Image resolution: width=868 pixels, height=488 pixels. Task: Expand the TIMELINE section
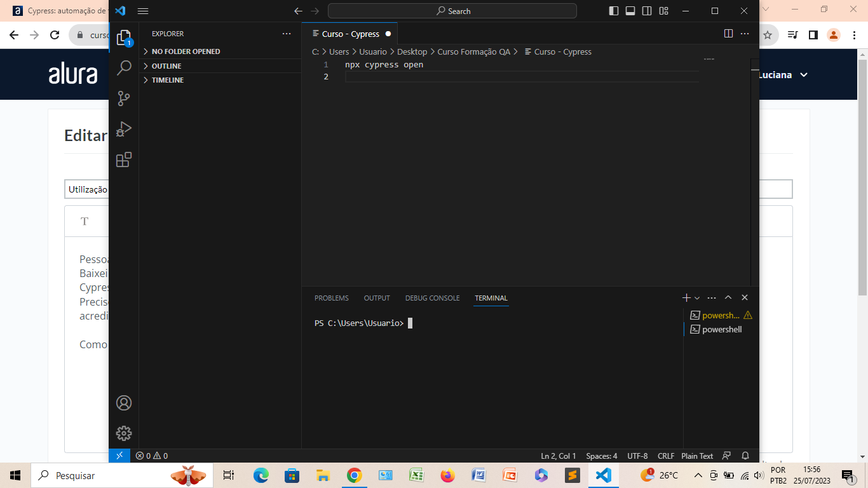tap(220, 80)
